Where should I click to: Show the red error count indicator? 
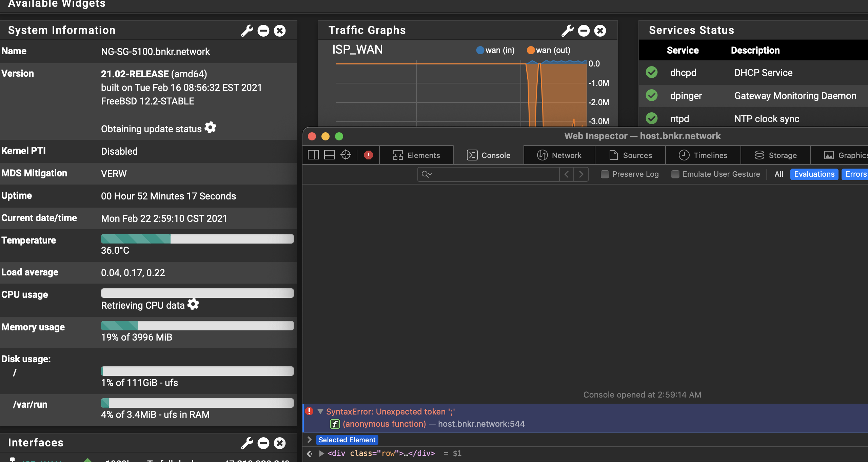369,155
